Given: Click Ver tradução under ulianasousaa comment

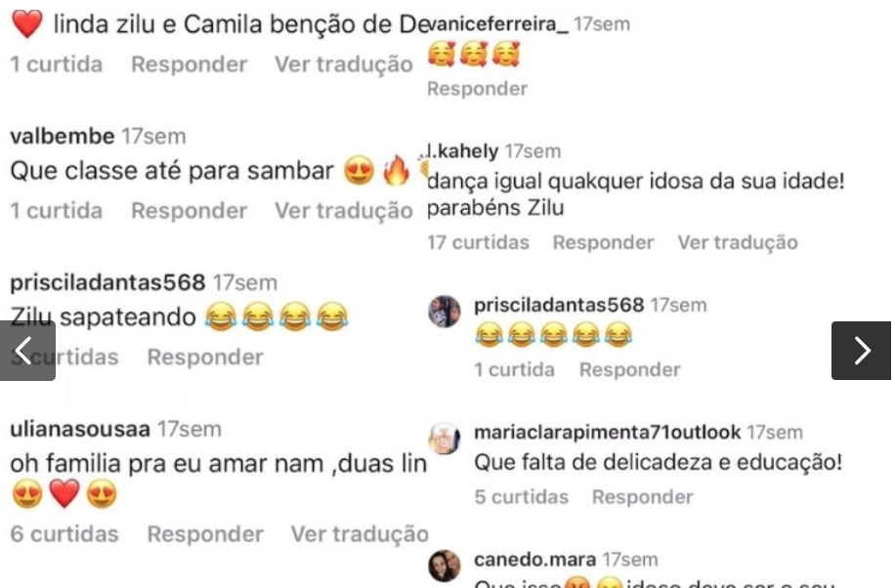Looking at the screenshot, I should 360,534.
